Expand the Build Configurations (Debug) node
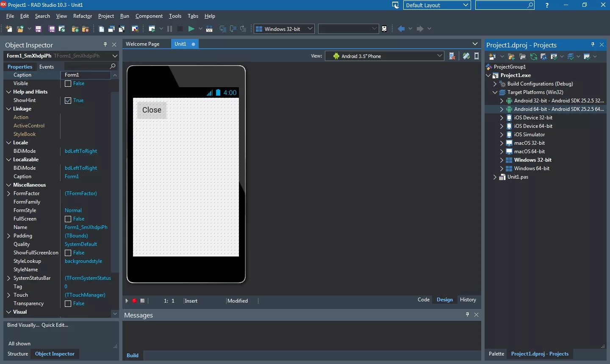The height and width of the screenshot is (364, 610). [495, 84]
